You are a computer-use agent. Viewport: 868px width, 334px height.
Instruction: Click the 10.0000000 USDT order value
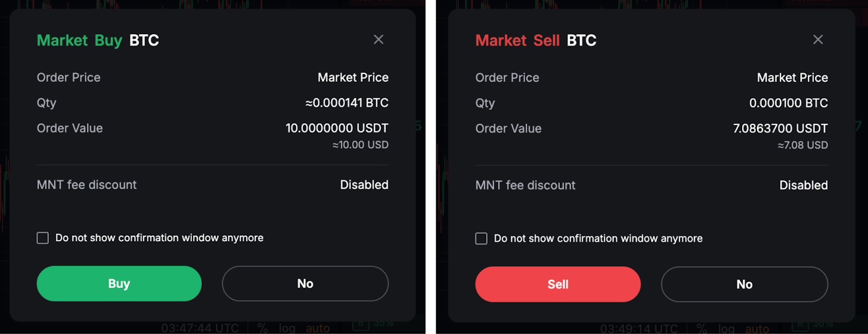point(337,129)
